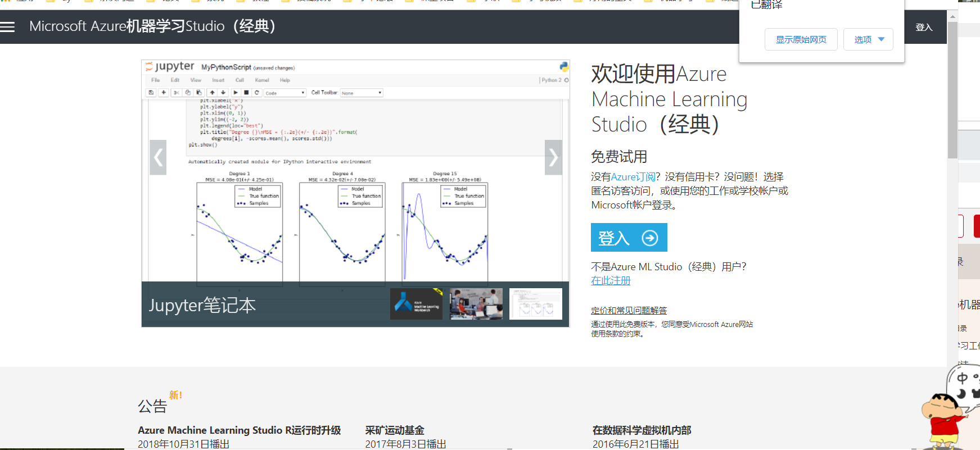Click the page vertical scrollbar thumb
The height and width of the screenshot is (450, 980).
tap(952, 90)
